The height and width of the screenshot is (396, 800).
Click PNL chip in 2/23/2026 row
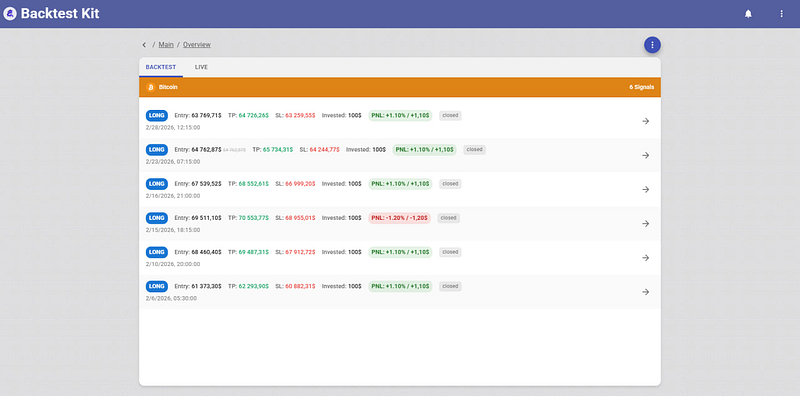pyautogui.click(x=424, y=150)
